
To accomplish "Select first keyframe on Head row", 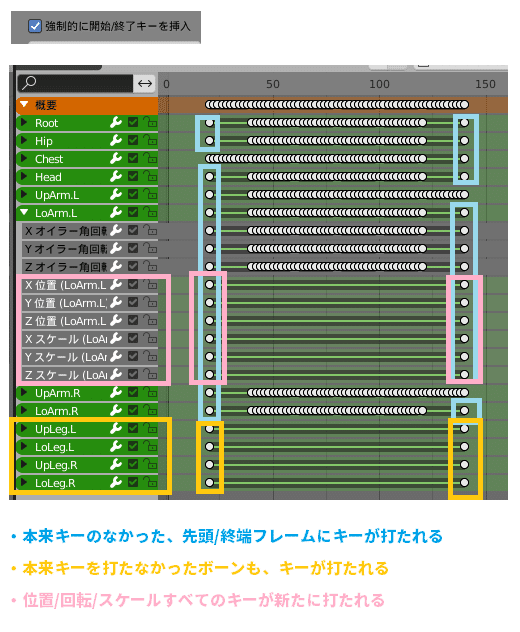I will pyautogui.click(x=209, y=176).
